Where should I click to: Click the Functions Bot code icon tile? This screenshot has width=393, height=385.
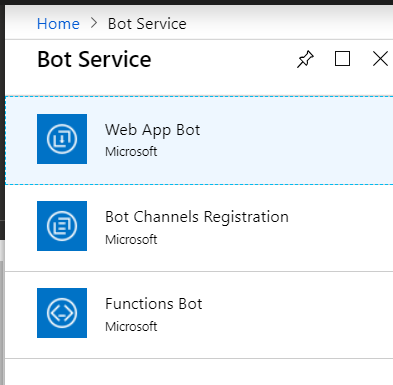[x=62, y=313]
